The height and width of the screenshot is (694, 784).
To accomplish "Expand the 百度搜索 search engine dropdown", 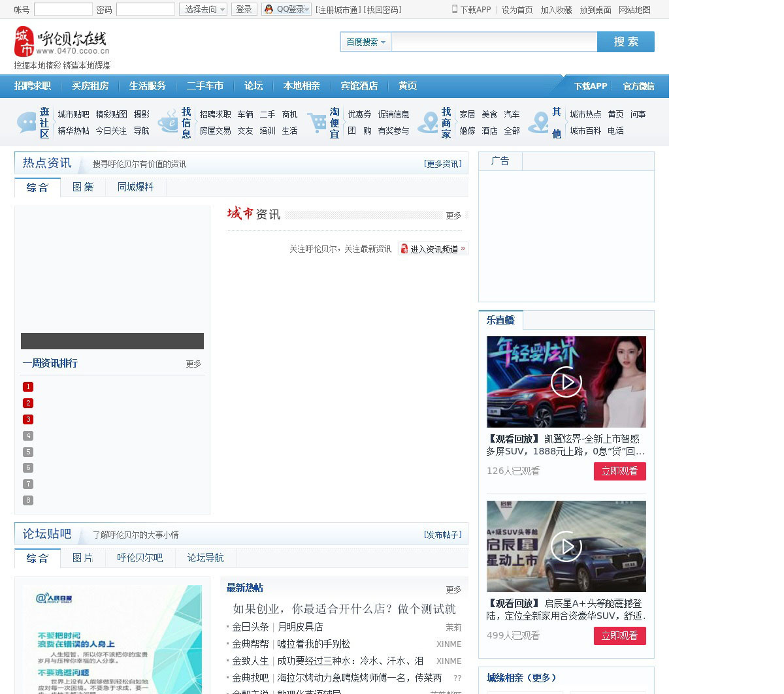I will (365, 42).
